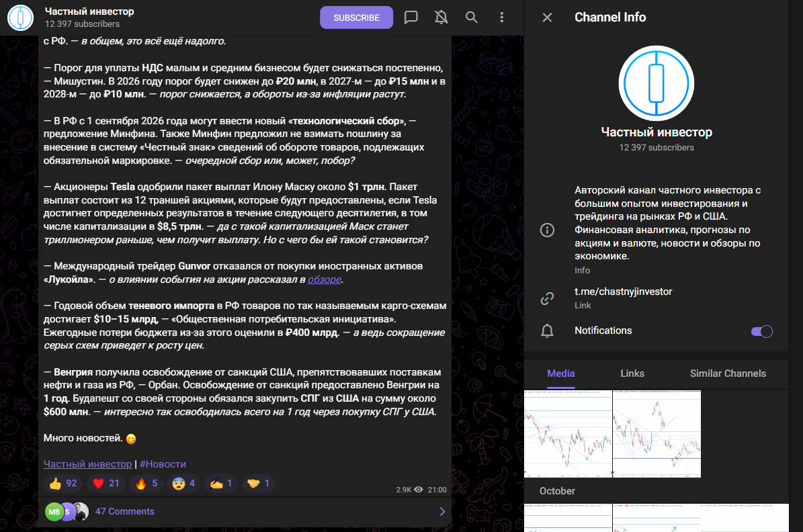Toggle the fire reaction with 5 count
The image size is (803, 532).
[x=147, y=483]
